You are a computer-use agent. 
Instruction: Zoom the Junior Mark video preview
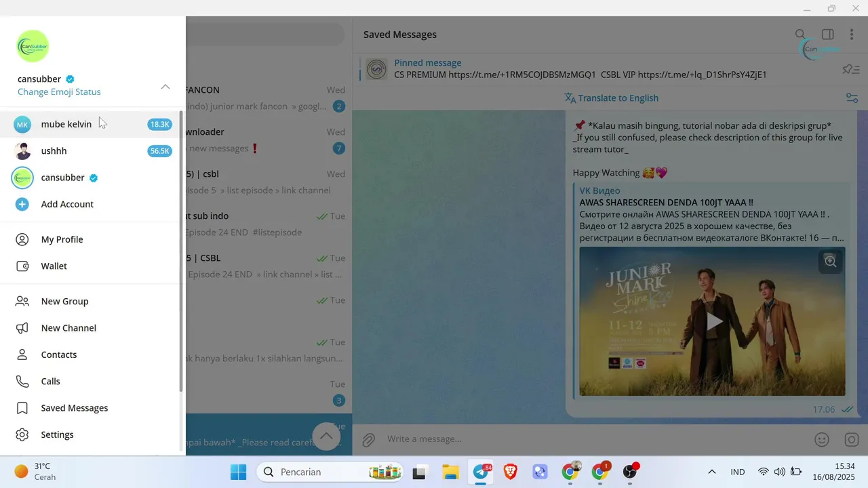pos(831,261)
